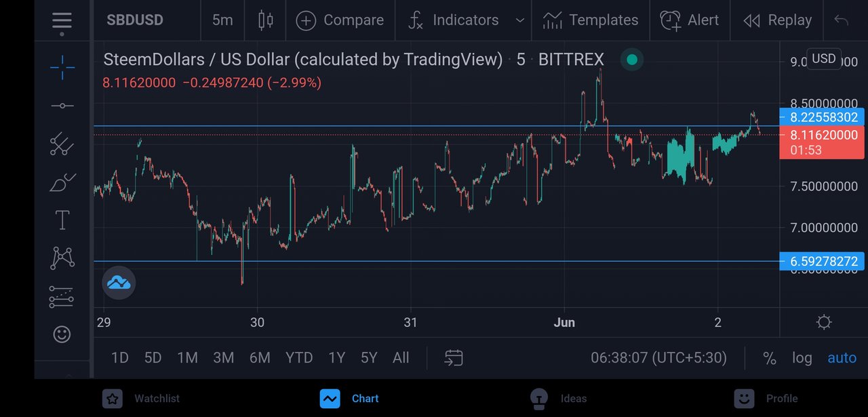868x417 pixels.
Task: Click the 7.00000000 price axis label
Action: [x=824, y=227]
